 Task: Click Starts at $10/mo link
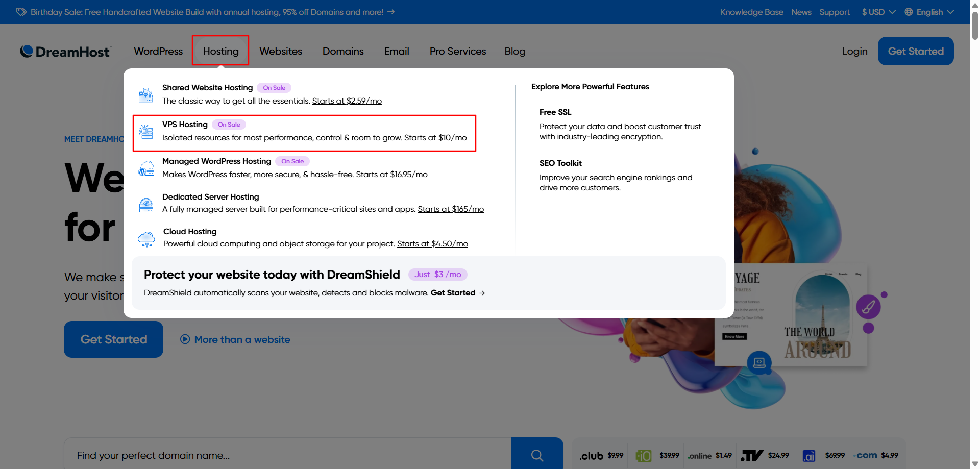tap(435, 138)
